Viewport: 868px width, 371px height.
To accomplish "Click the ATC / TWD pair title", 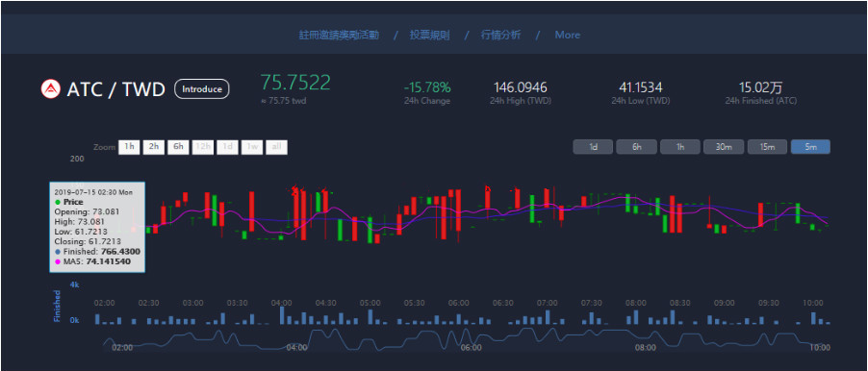I will [115, 89].
